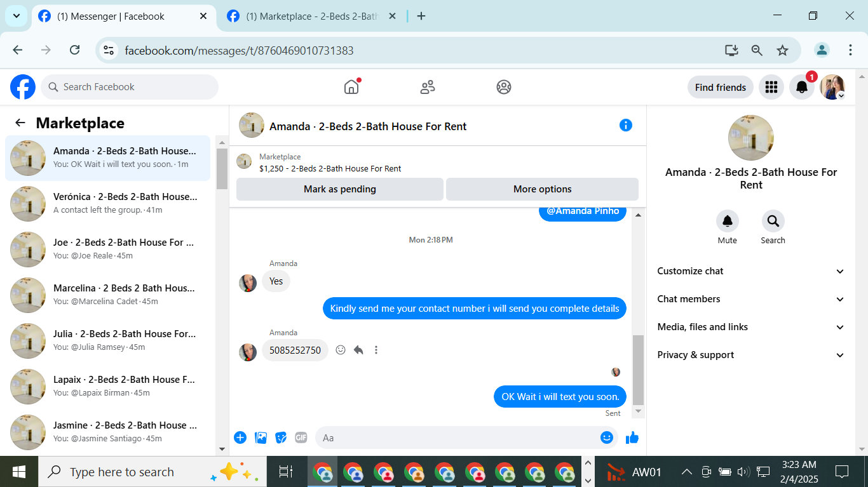This screenshot has height=487, width=868.
Task: Open more actions plus icon in composer
Action: pyautogui.click(x=240, y=437)
